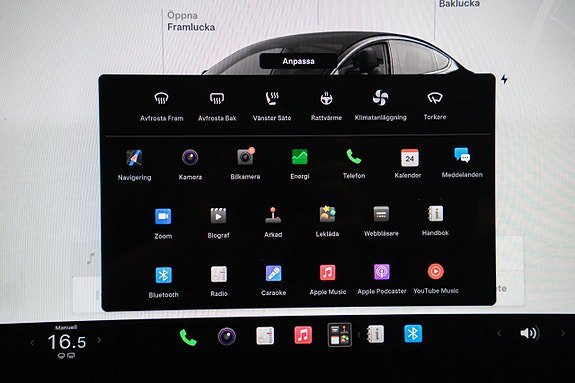Open the Navigering app

(x=134, y=164)
